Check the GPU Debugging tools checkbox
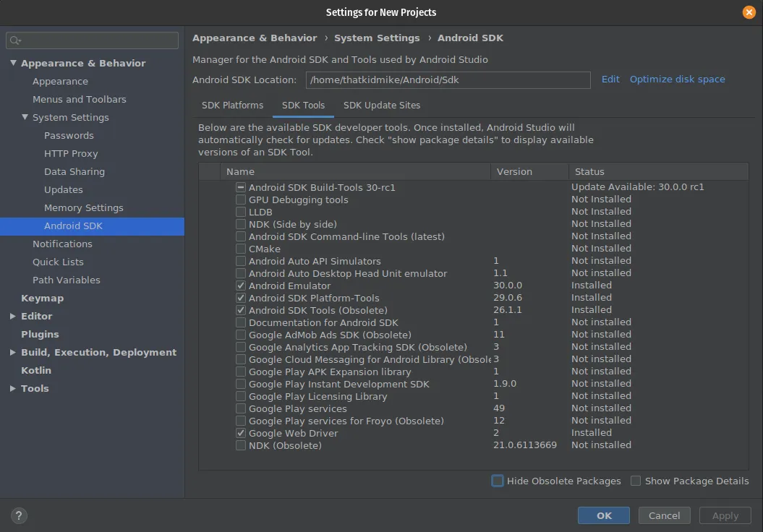Viewport: 763px width, 532px height. [x=241, y=199]
